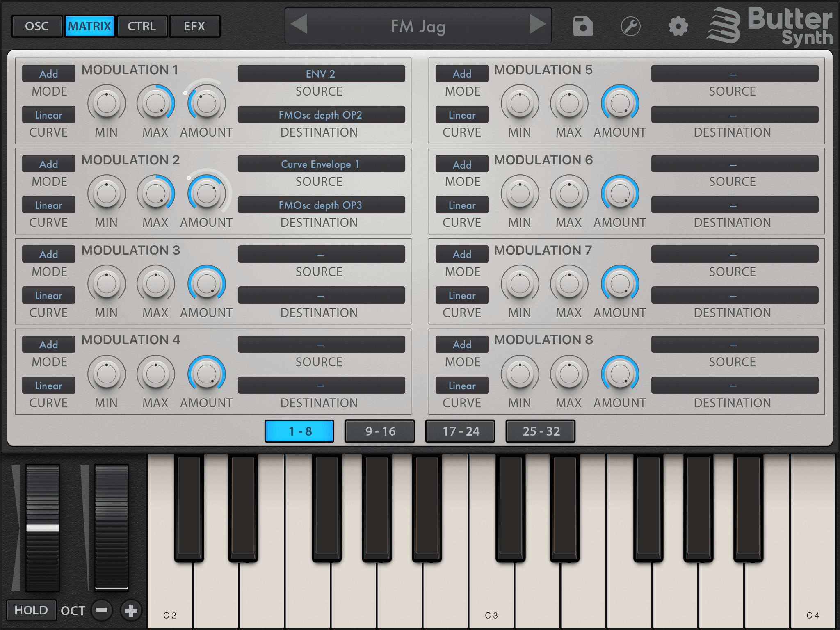Click the Butter Synth logo
The width and height of the screenshot is (840, 630).
(x=770, y=26)
